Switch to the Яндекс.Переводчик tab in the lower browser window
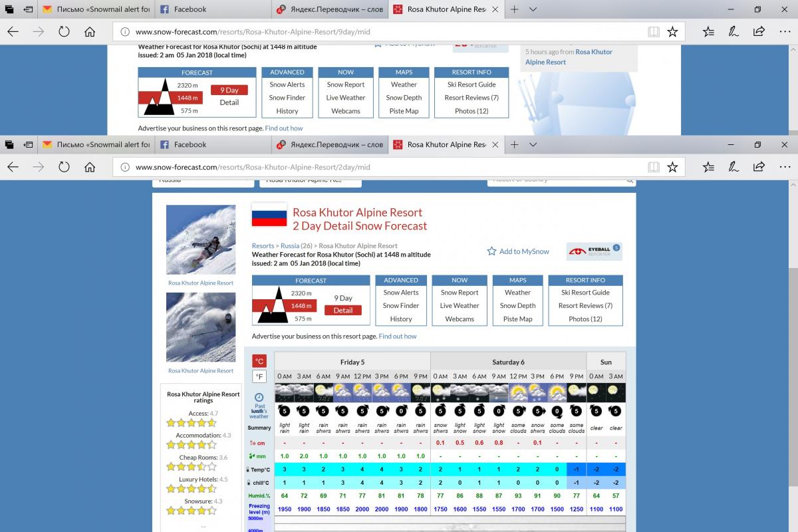The image size is (798, 532). click(x=330, y=144)
